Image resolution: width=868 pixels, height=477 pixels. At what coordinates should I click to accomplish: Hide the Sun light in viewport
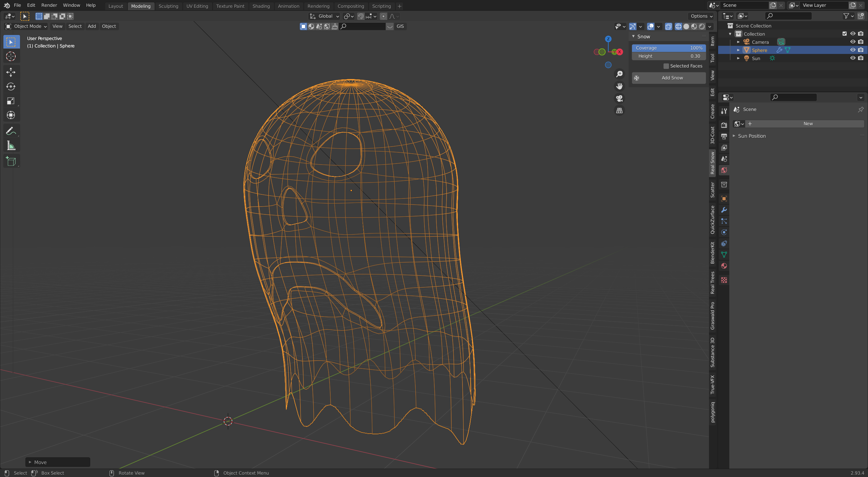point(852,58)
